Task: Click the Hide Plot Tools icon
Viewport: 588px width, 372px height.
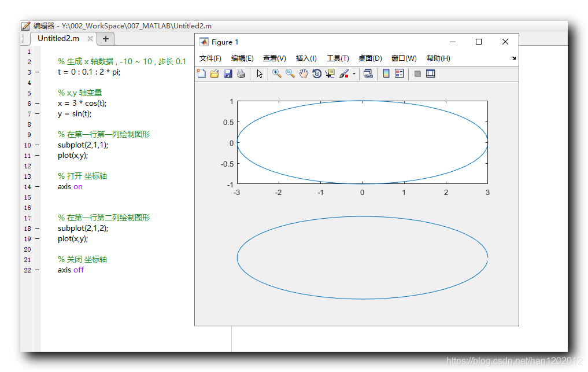Action: tap(417, 73)
